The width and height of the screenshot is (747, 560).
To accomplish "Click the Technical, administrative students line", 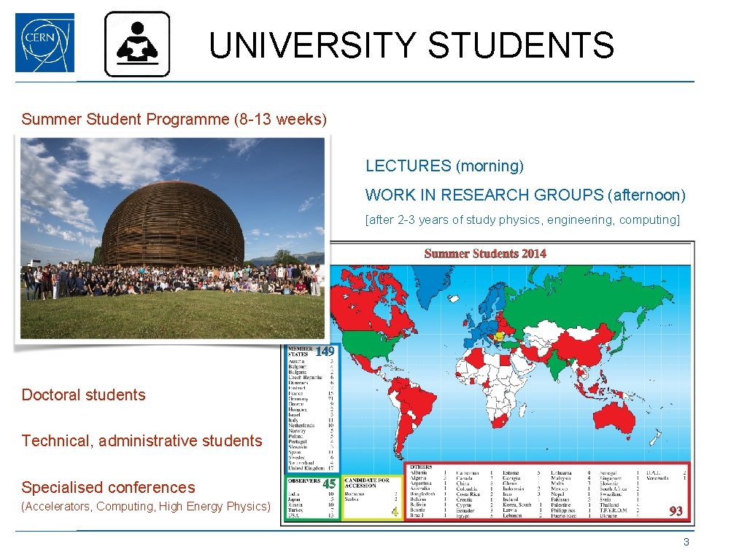I will tap(142, 440).
